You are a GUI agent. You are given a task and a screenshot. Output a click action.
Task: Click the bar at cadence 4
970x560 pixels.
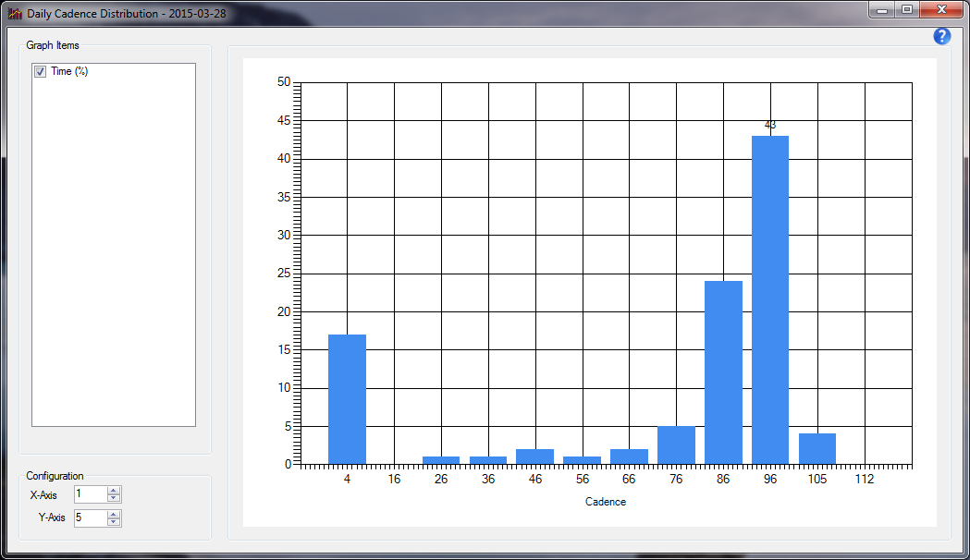347,399
